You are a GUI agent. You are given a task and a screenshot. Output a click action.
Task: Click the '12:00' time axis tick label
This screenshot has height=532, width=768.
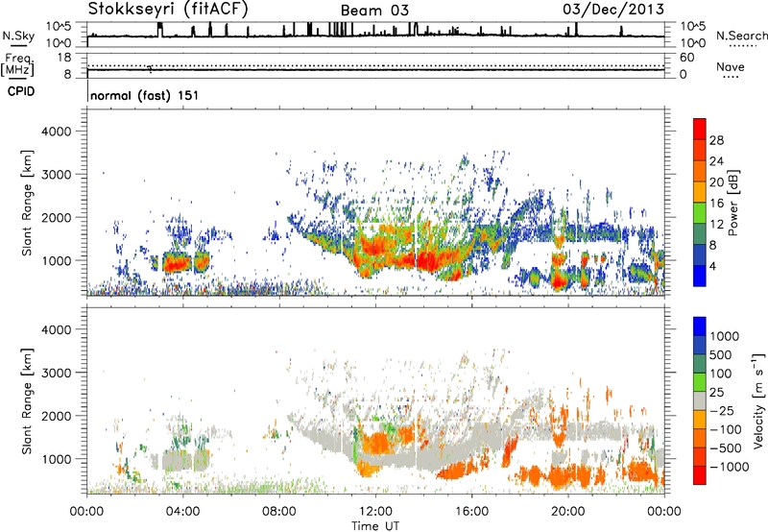[x=375, y=512]
